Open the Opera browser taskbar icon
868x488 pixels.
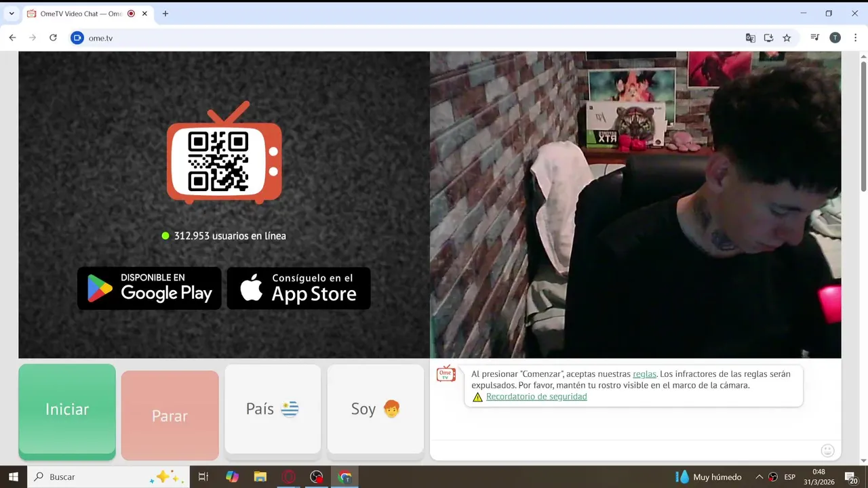click(289, 477)
